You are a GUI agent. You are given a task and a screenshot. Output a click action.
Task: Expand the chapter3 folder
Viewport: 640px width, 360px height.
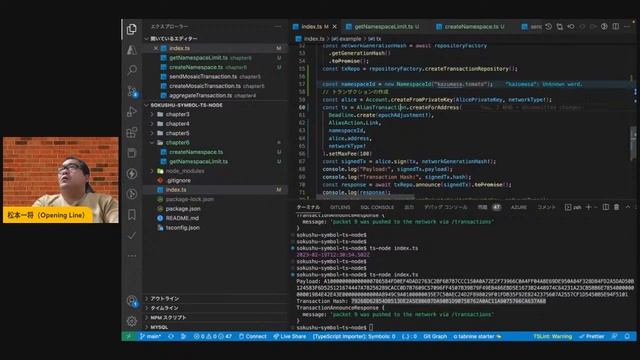[152, 114]
